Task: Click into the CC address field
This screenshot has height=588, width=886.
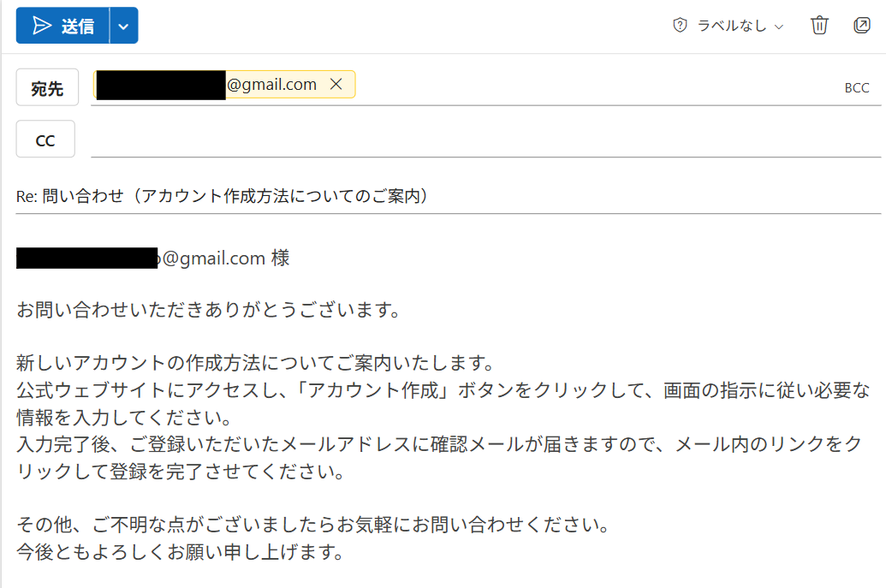Action: click(486, 139)
